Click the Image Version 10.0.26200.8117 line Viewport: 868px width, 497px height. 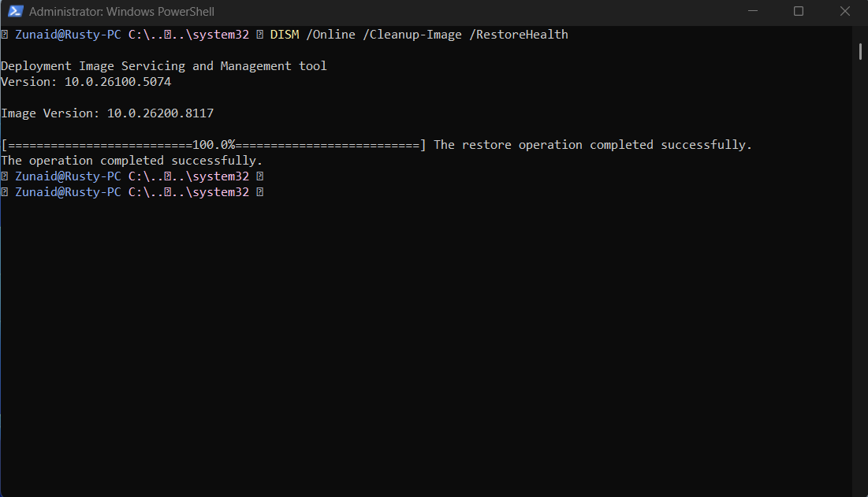click(x=107, y=113)
